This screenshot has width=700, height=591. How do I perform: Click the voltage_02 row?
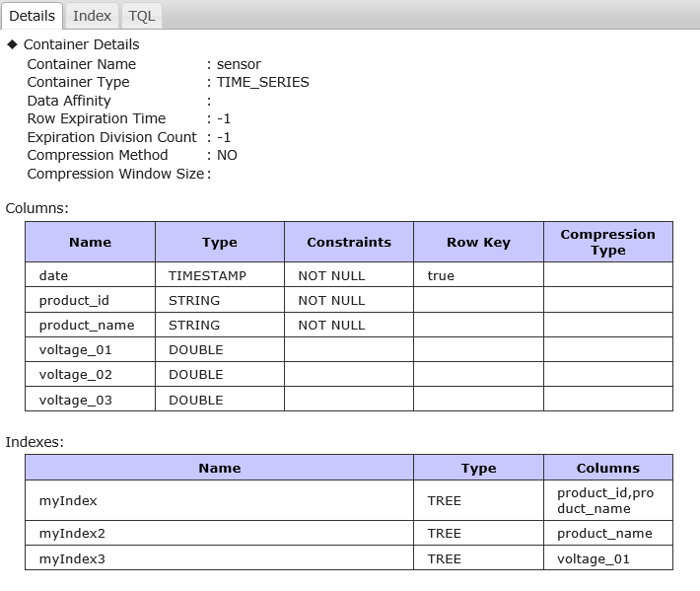tap(75, 374)
